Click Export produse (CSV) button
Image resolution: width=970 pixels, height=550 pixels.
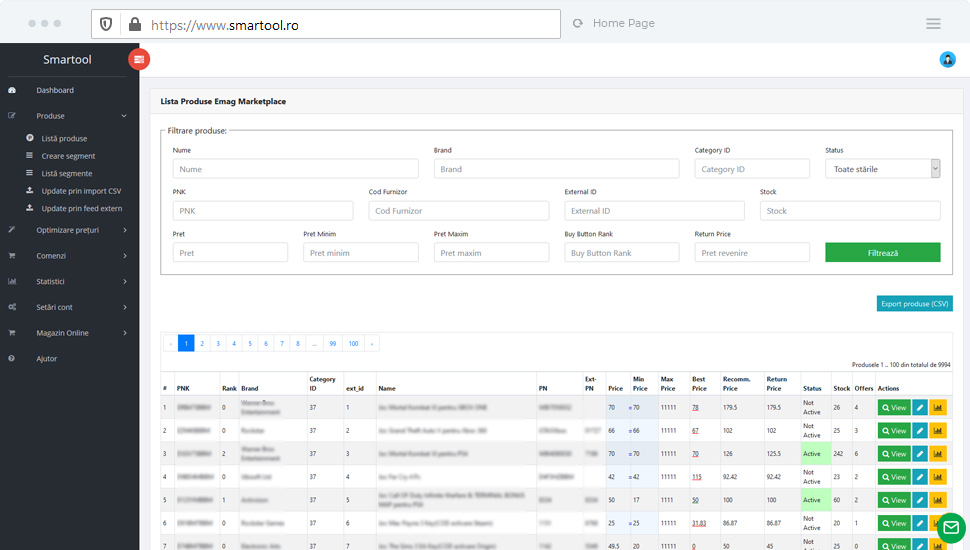[914, 304]
